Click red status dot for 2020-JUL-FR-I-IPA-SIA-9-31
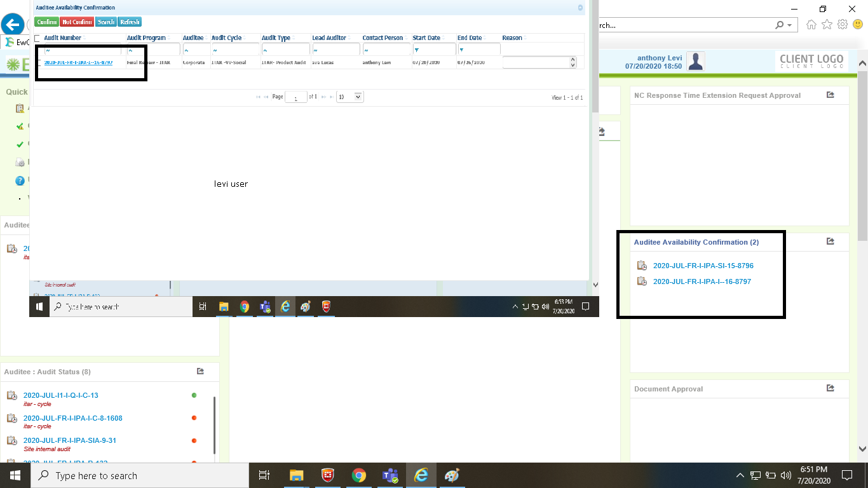Viewport: 868px width, 488px height. point(194,440)
